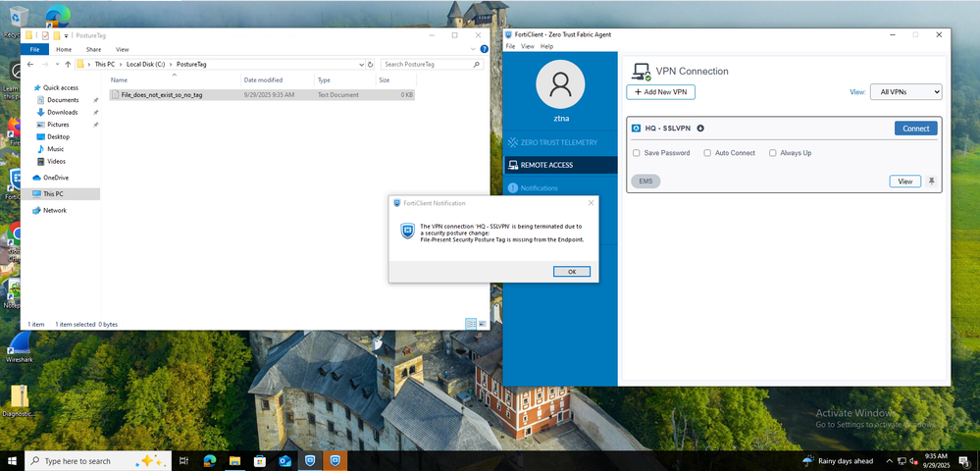Click the ztna user avatar icon
This screenshot has width=980, height=471.
pyautogui.click(x=560, y=85)
